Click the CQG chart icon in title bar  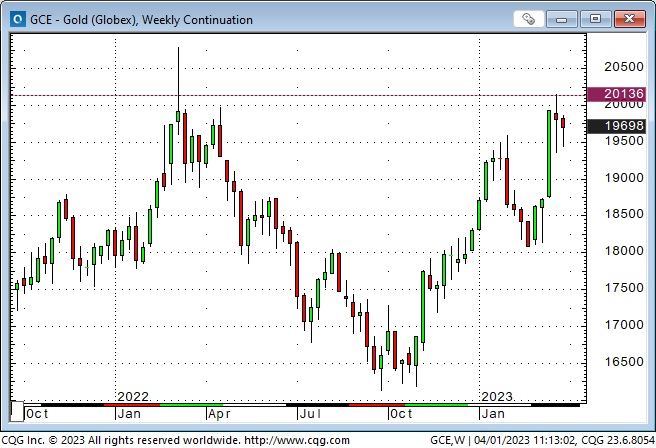pos(17,19)
